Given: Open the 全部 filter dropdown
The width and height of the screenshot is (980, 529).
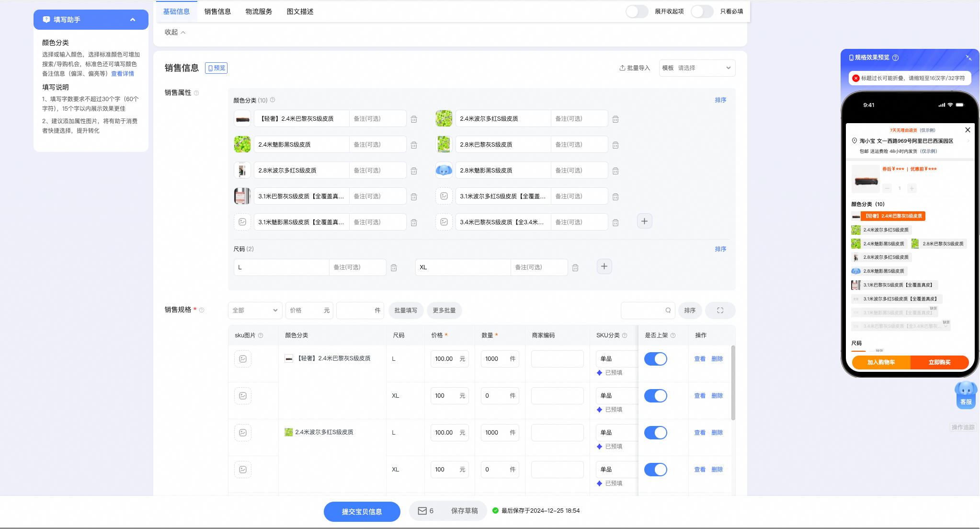Looking at the screenshot, I should point(255,310).
